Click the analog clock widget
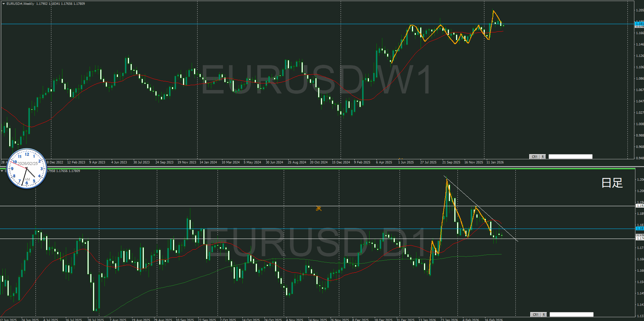The height and width of the screenshot is (321, 644). click(x=27, y=168)
